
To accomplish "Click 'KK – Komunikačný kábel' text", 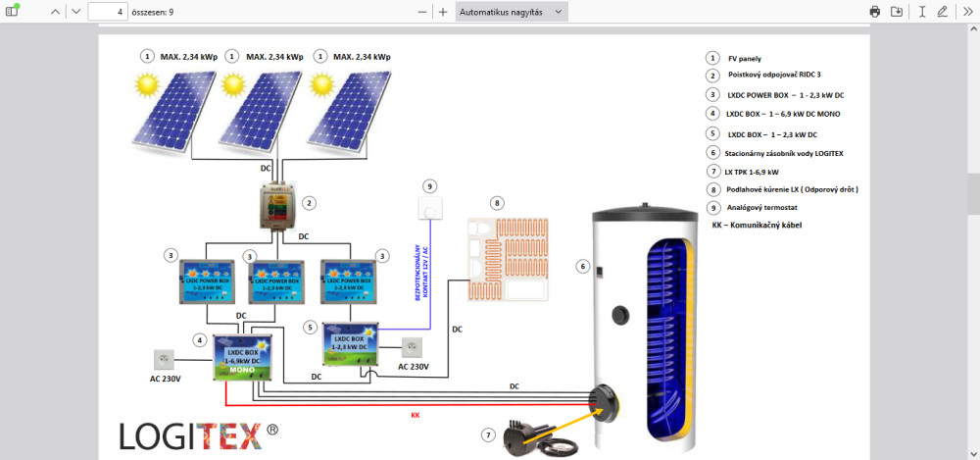I will coord(757,225).
